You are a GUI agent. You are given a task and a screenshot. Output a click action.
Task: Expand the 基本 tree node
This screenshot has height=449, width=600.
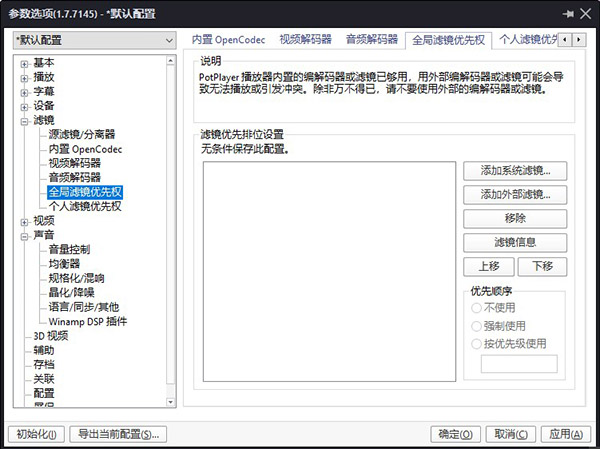click(24, 64)
